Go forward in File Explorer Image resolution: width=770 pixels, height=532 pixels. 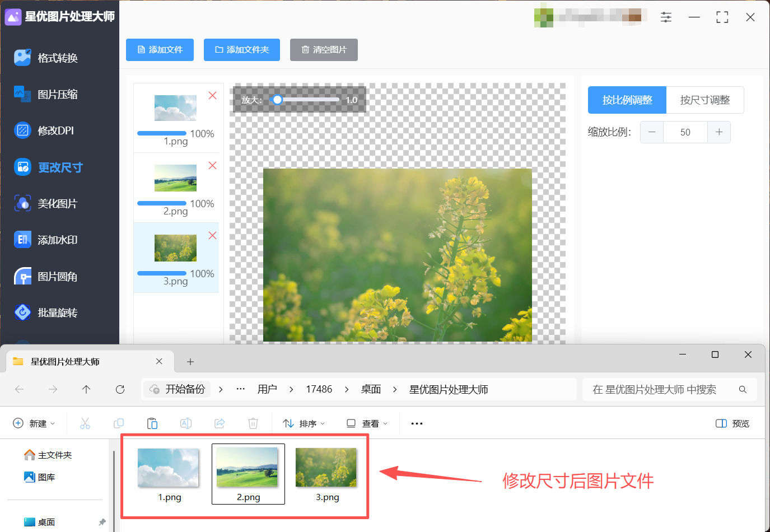(53, 389)
